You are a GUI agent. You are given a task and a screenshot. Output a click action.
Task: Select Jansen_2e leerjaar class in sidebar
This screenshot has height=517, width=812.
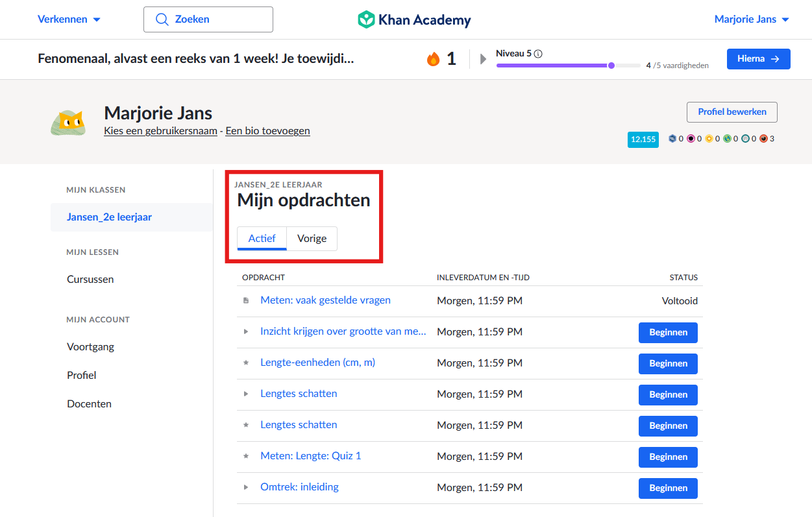pyautogui.click(x=132, y=217)
